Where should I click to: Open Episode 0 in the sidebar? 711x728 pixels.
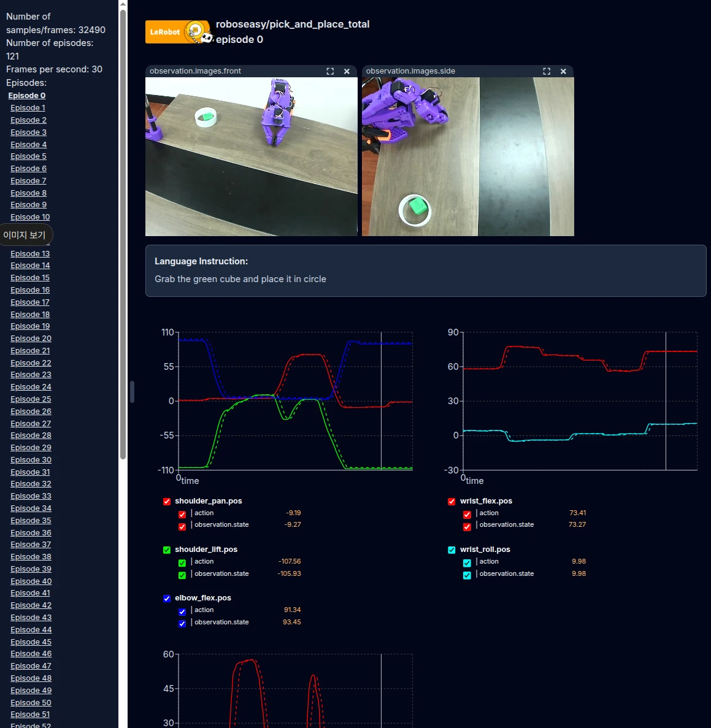pyautogui.click(x=26, y=95)
